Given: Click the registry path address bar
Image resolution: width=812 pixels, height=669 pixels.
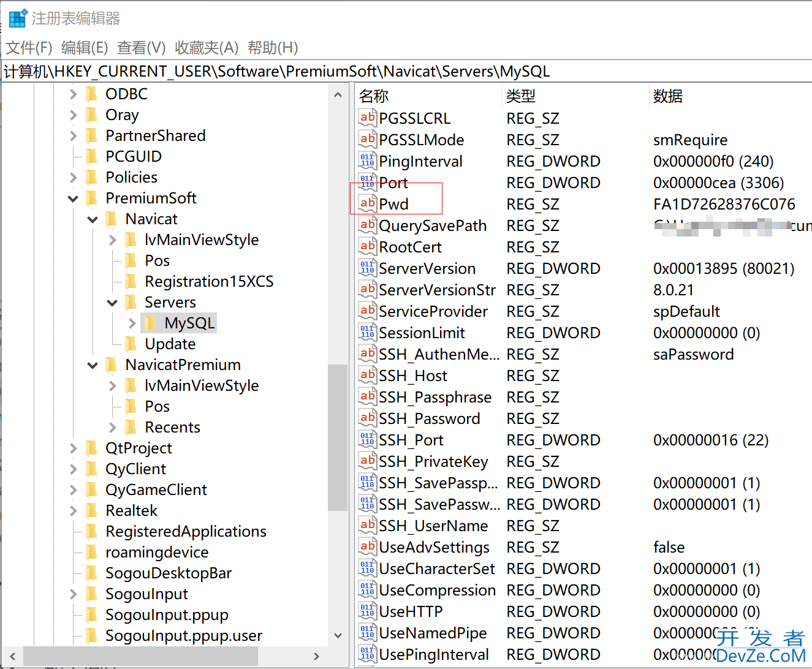Looking at the screenshot, I should tap(406, 71).
